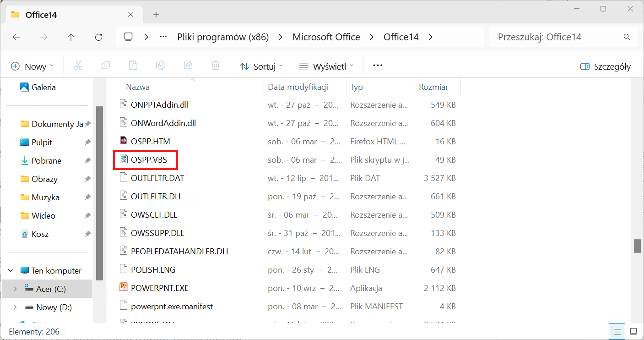Expand the Acer (C:) drive tree
644x340 pixels.
coord(15,289)
